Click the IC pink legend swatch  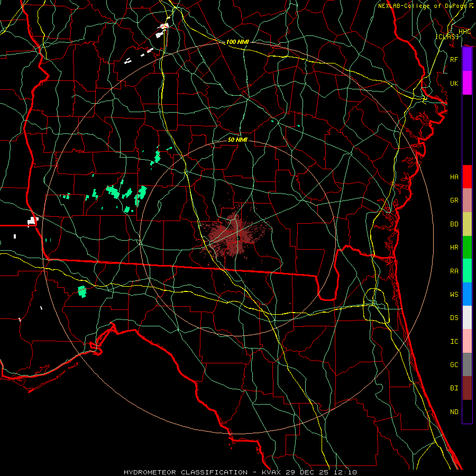coord(467,341)
